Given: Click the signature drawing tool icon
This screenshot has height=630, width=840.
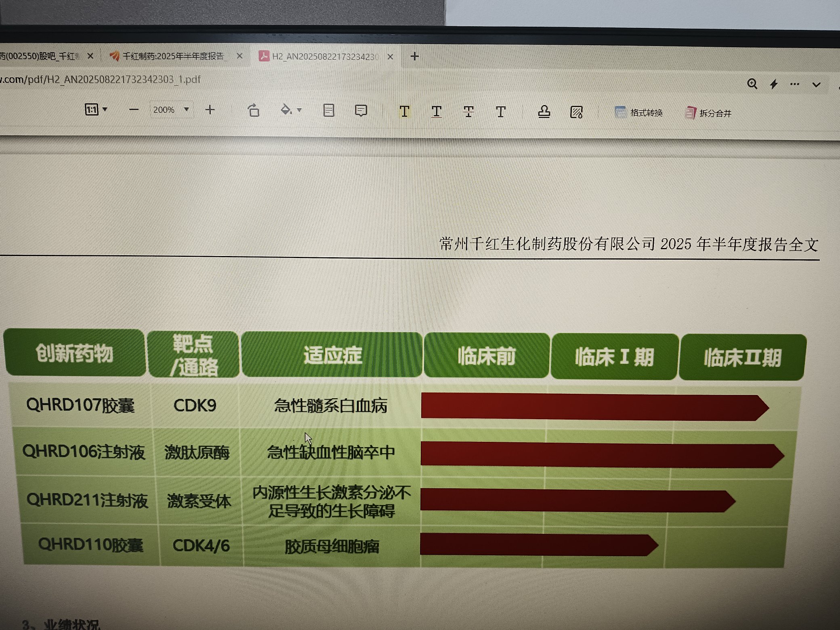Looking at the screenshot, I should click(576, 112).
